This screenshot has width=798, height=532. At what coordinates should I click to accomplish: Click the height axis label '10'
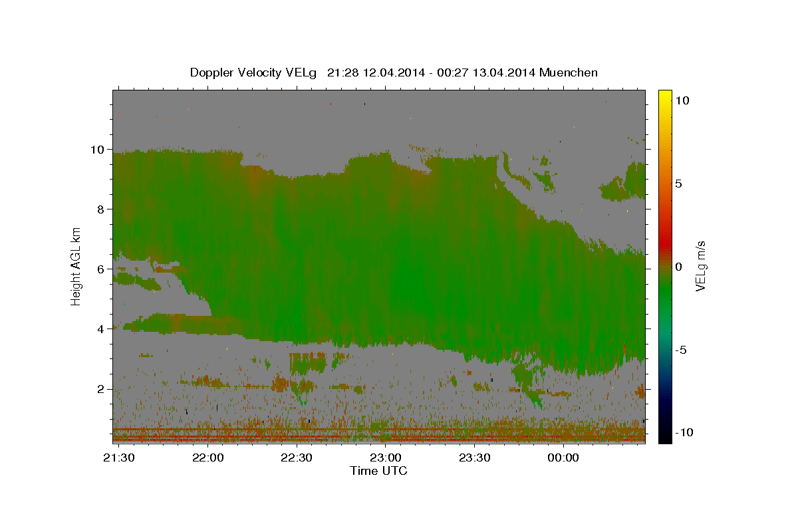(x=98, y=149)
